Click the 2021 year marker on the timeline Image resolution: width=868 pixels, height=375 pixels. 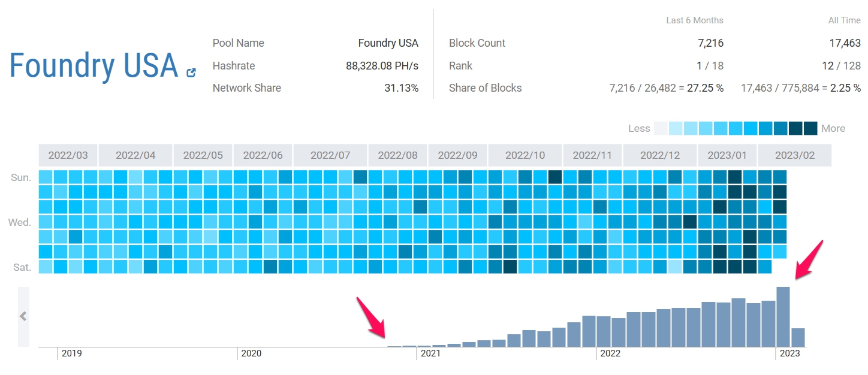click(x=430, y=353)
